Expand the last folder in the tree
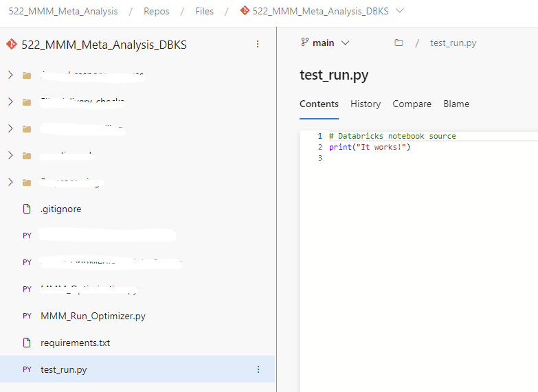The height and width of the screenshot is (392, 538). point(10,182)
